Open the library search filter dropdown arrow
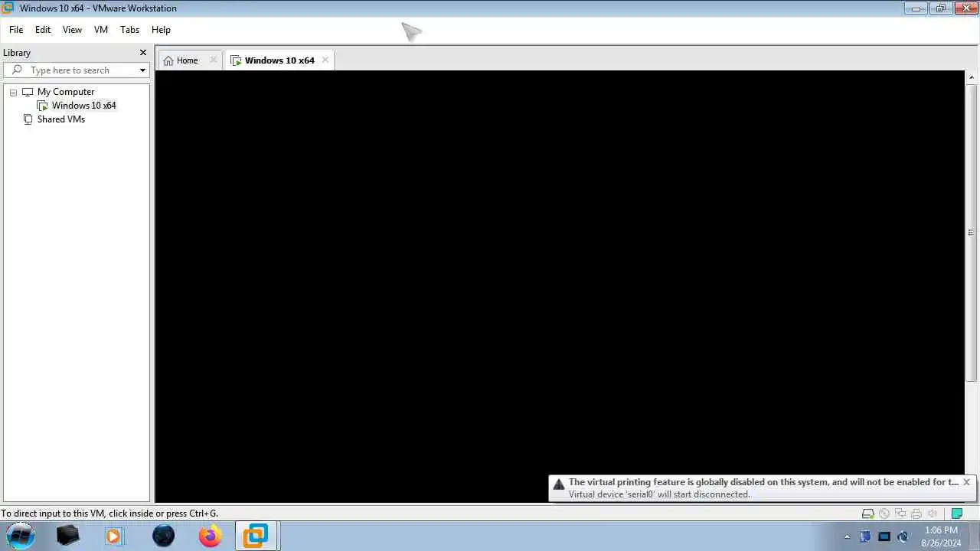980x551 pixels. click(142, 70)
